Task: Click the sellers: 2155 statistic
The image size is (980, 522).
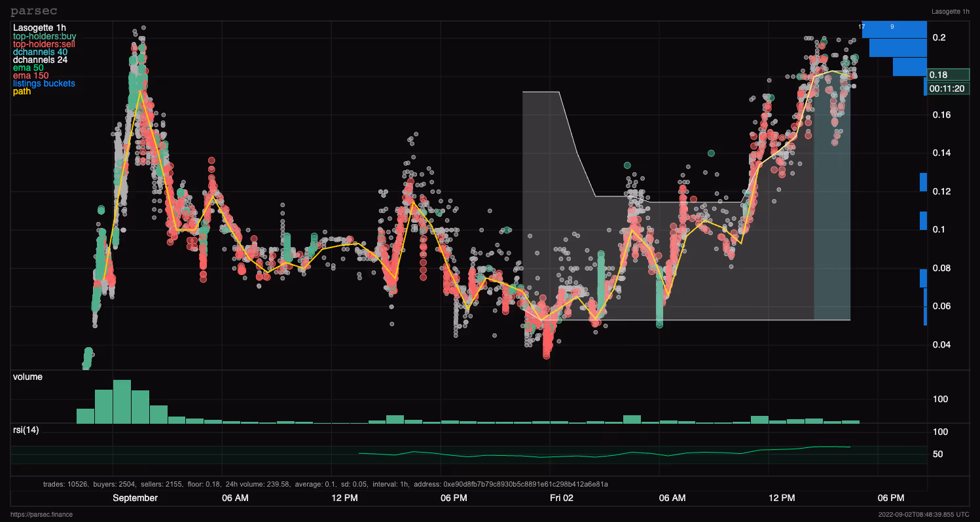Action: (161, 484)
